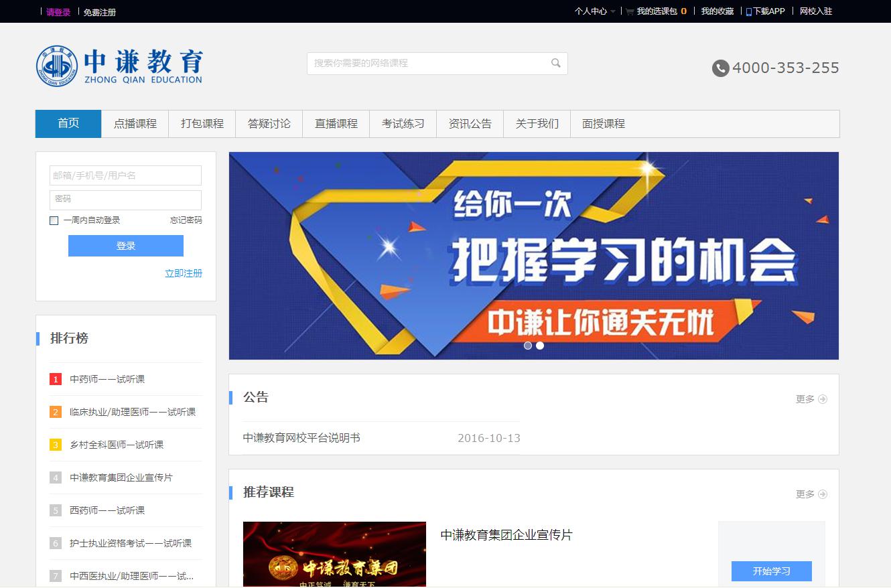Click the mobile phone icon beside 下载APP
The width and height of the screenshot is (891, 588).
(749, 12)
